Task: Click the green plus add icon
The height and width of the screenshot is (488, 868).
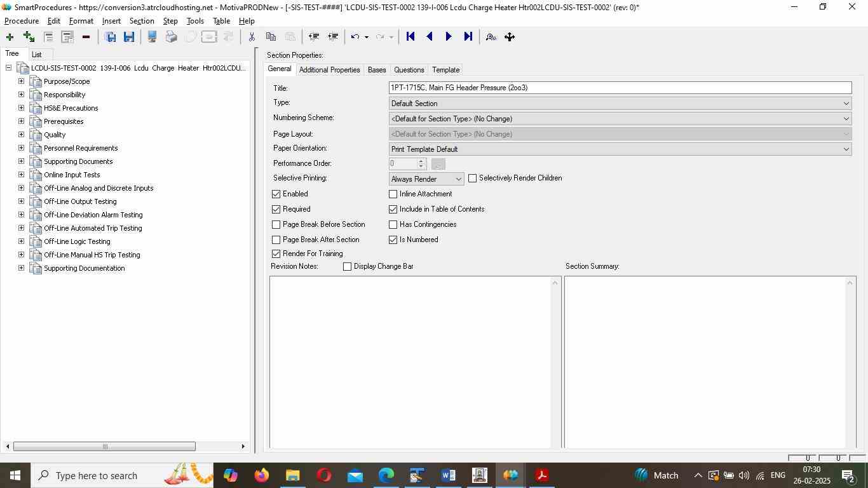Action: tap(10, 37)
